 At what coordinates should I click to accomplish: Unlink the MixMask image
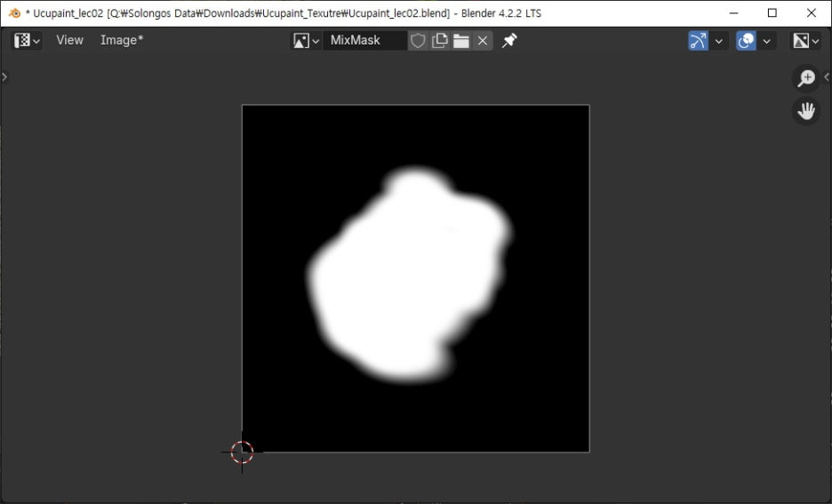[x=483, y=40]
